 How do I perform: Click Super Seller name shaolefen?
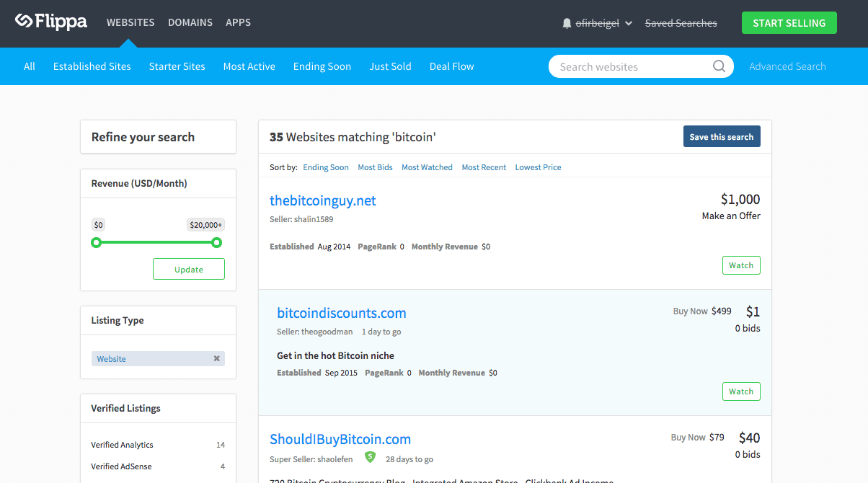point(335,458)
